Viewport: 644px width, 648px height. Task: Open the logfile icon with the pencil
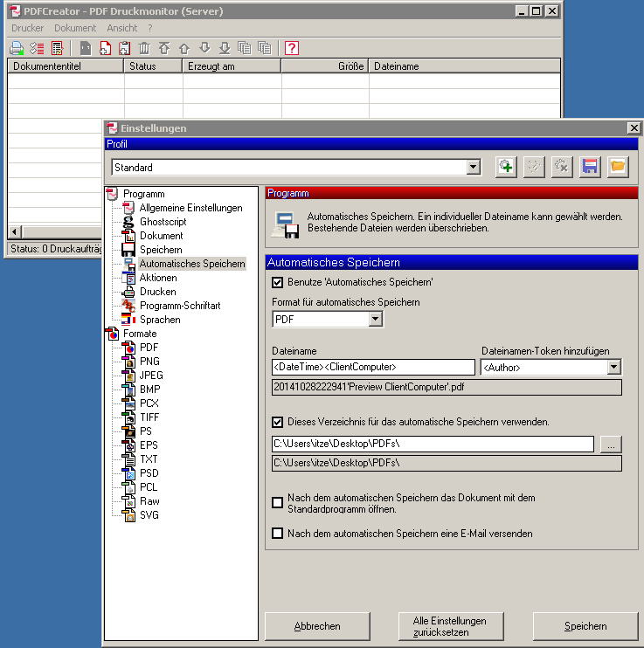[x=57, y=48]
